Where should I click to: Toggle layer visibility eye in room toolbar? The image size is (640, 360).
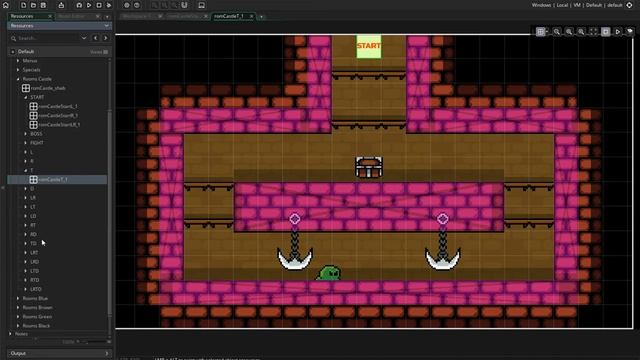(x=630, y=31)
